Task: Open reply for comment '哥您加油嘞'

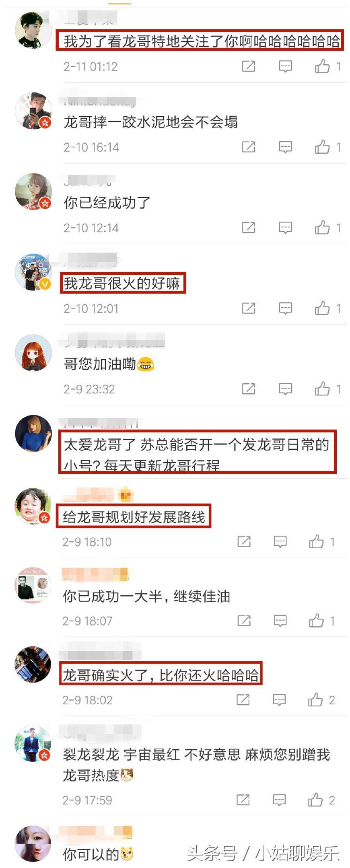Action: coord(285,389)
